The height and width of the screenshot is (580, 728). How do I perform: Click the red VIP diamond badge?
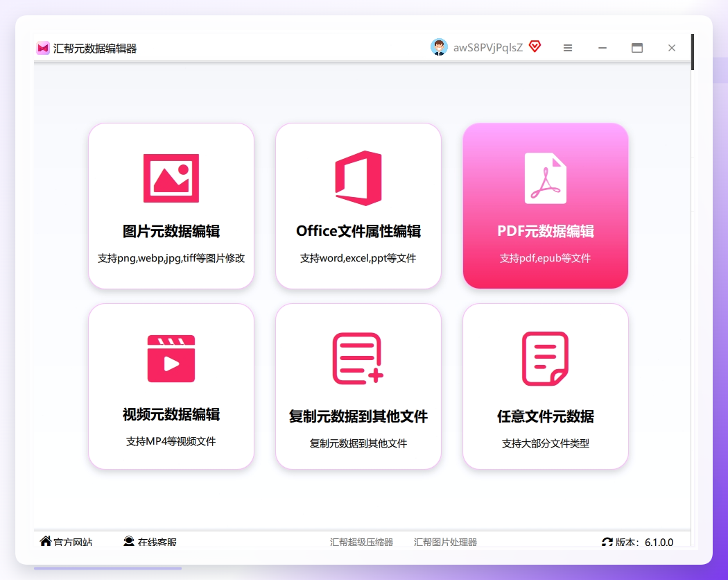535,46
